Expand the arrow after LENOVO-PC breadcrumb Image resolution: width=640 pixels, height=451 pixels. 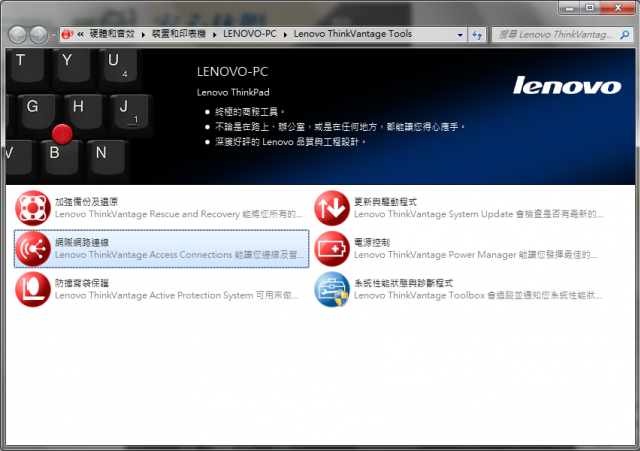(285, 35)
